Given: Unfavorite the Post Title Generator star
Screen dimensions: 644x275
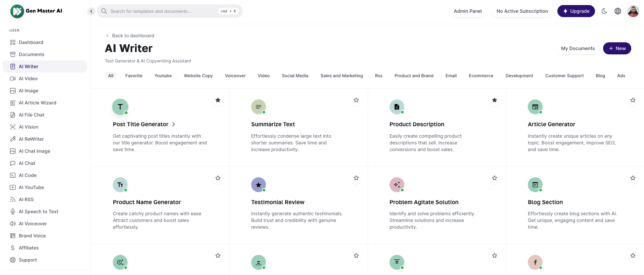Looking at the screenshot, I should [218, 100].
